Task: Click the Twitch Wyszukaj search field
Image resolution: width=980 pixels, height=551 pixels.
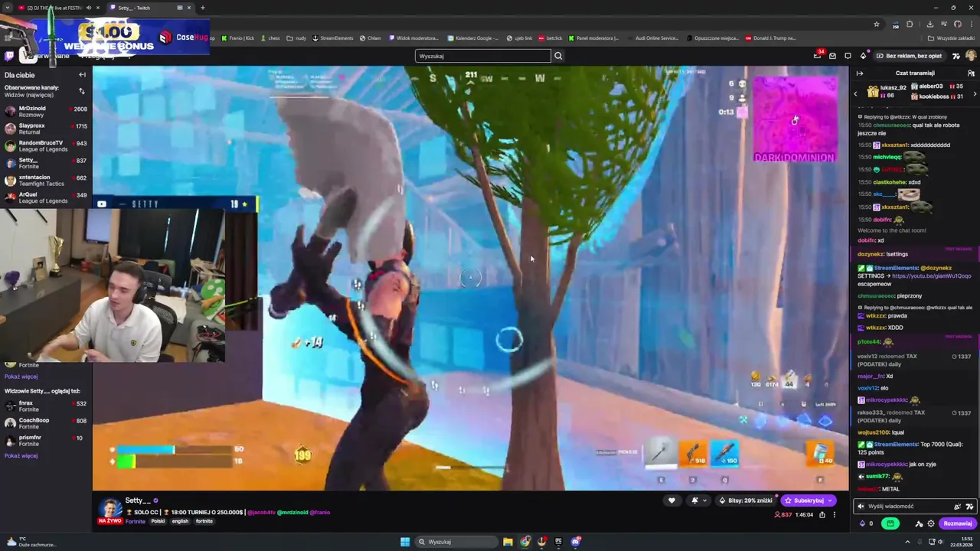Action: point(483,56)
